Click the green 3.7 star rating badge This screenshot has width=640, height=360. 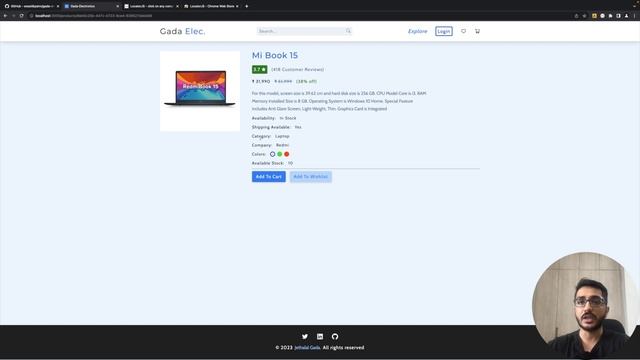point(260,69)
